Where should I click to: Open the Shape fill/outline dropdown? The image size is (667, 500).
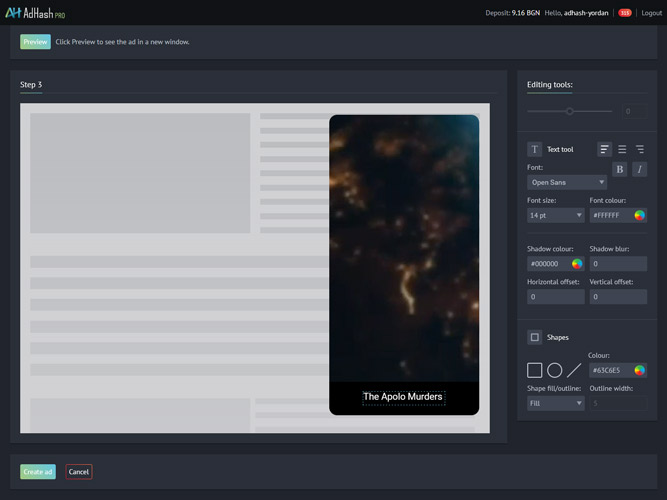pyautogui.click(x=556, y=403)
